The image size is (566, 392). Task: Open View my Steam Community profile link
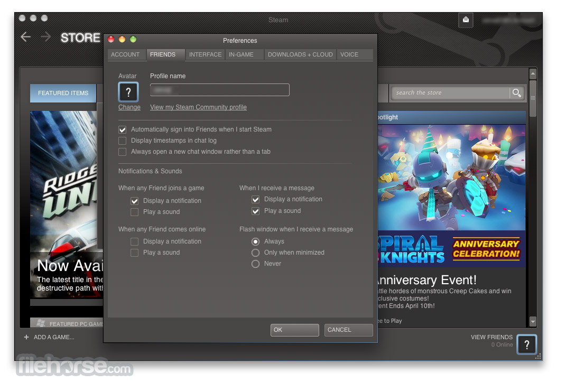pos(198,107)
